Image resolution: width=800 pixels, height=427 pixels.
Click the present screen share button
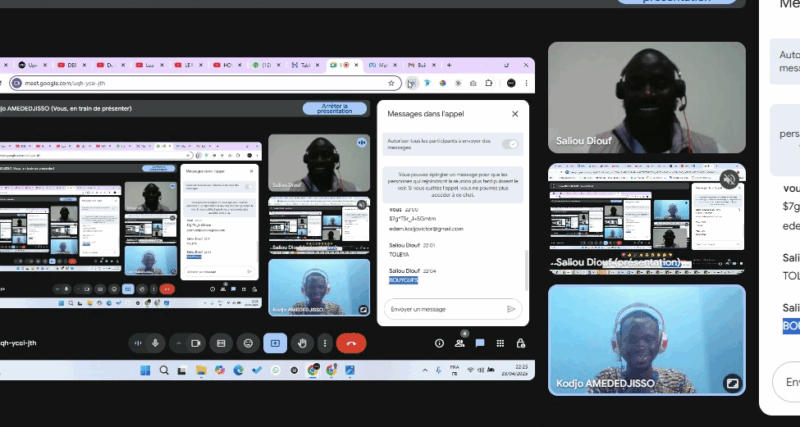pyautogui.click(x=274, y=343)
